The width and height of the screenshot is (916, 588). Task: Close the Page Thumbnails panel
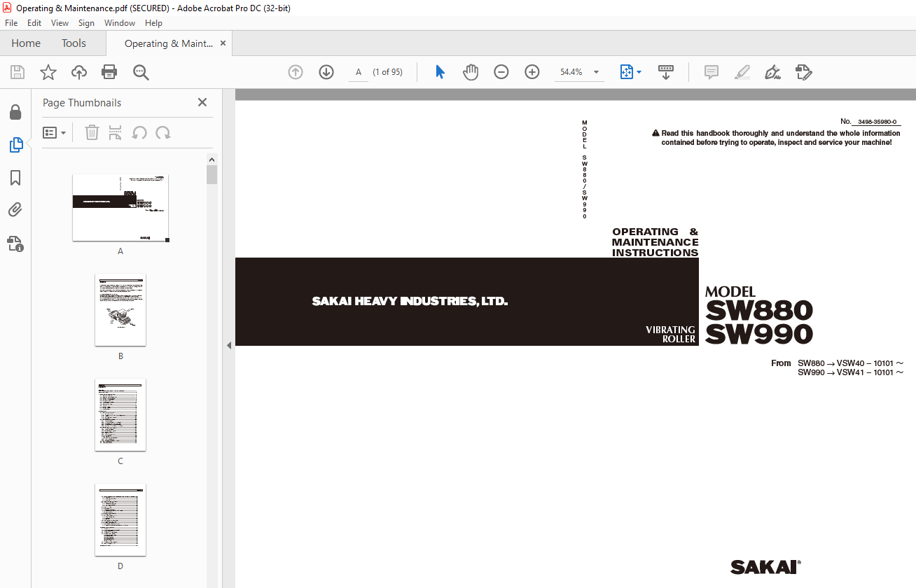coord(202,102)
